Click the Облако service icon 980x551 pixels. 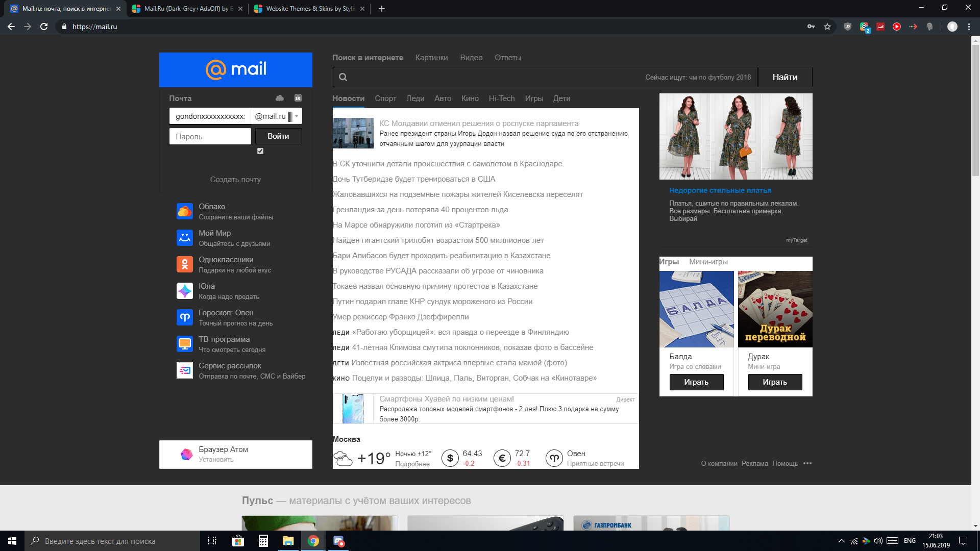click(x=185, y=211)
